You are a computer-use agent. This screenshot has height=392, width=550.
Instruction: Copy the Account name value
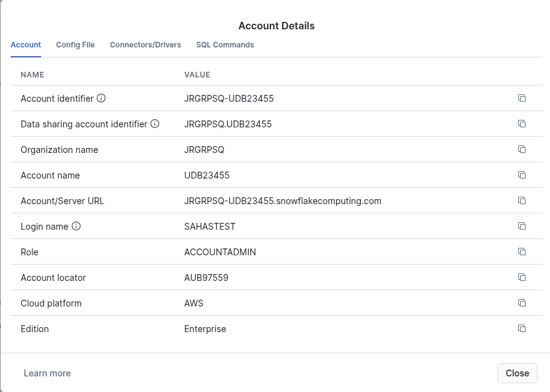[x=522, y=175]
